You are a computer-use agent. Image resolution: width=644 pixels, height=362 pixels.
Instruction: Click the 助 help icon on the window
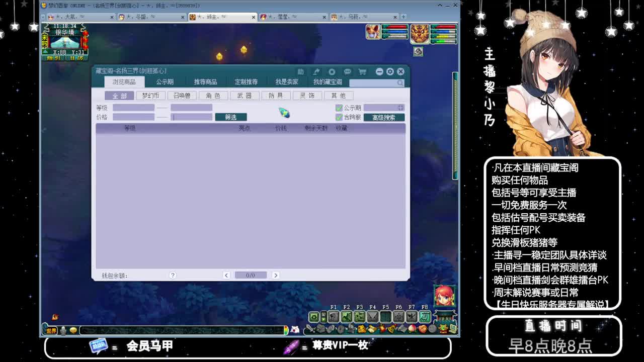point(301,71)
